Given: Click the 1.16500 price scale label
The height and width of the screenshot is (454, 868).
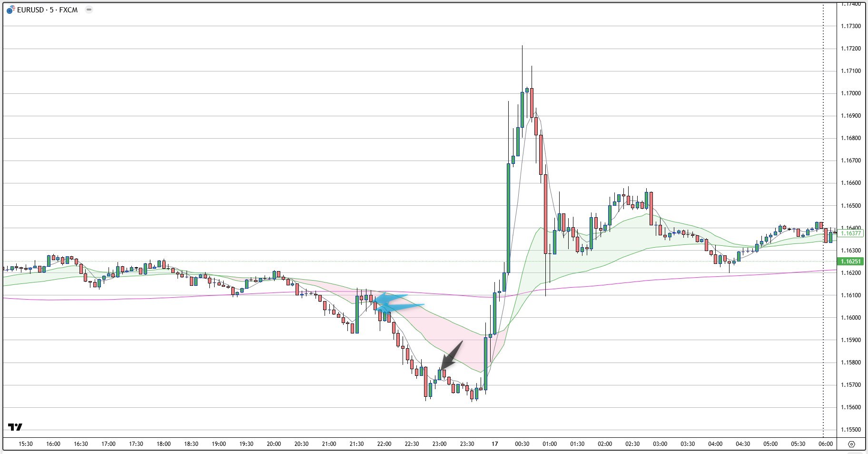Looking at the screenshot, I should pos(850,206).
